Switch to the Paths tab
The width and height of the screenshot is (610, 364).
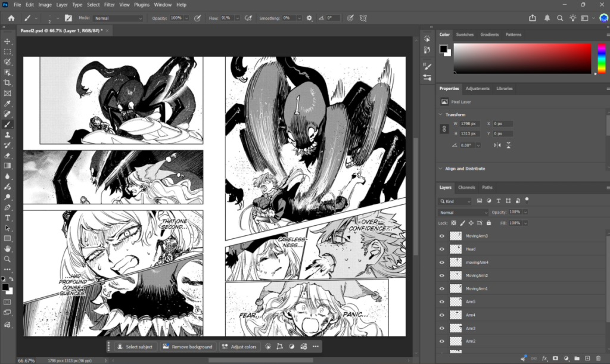point(487,187)
